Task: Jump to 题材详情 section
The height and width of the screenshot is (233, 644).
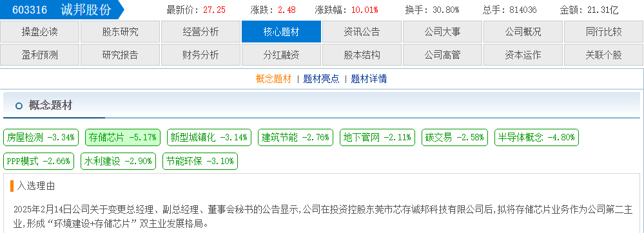Action: click(369, 79)
